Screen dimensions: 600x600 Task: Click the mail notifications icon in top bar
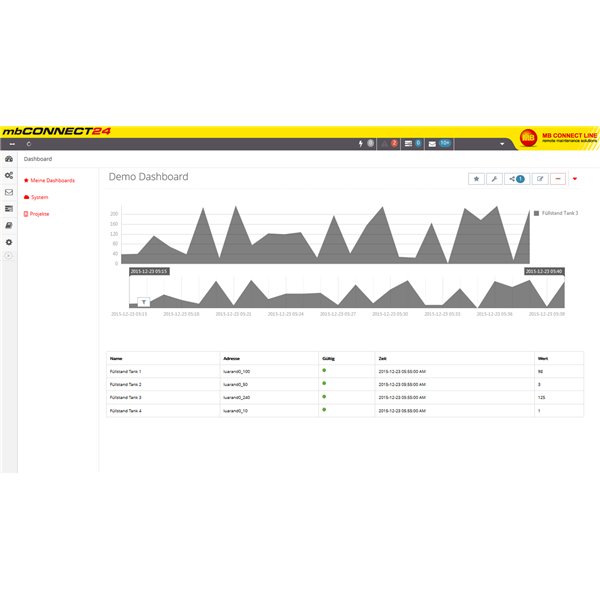tap(432, 144)
